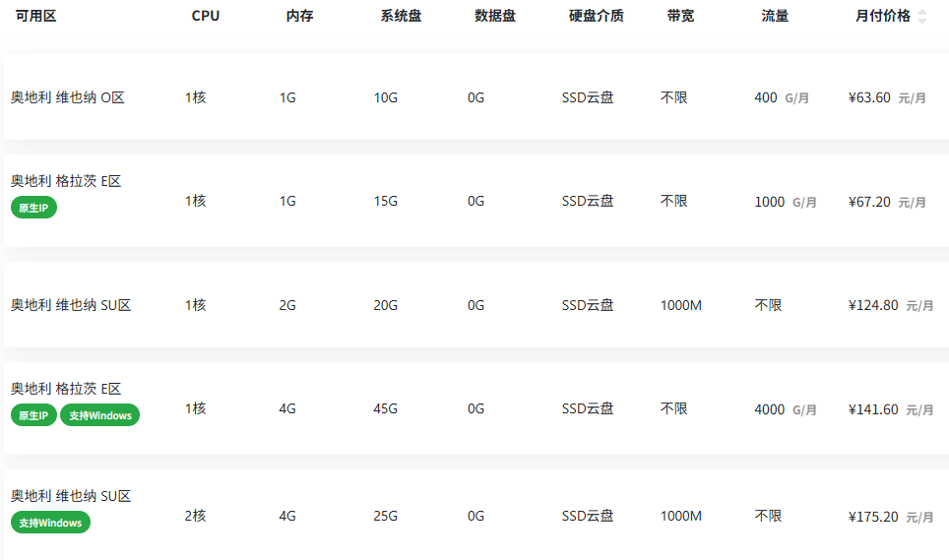Click the 可用区 column header
The width and height of the screenshot is (949, 560).
(x=35, y=16)
